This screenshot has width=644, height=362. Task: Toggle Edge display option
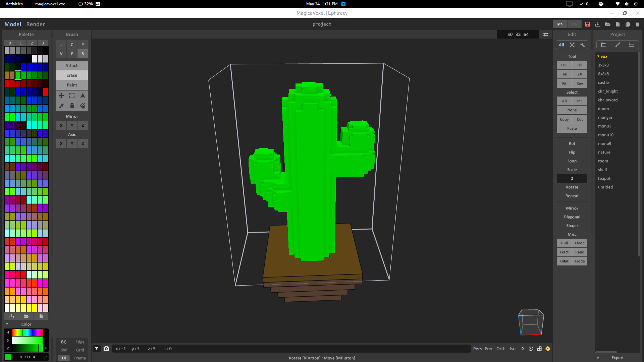pyautogui.click(x=80, y=342)
